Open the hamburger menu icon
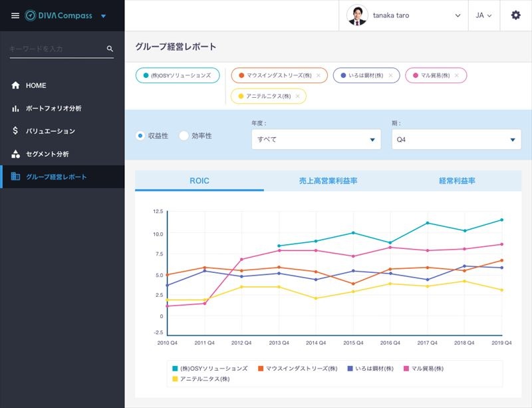This screenshot has width=532, height=408. [15, 15]
